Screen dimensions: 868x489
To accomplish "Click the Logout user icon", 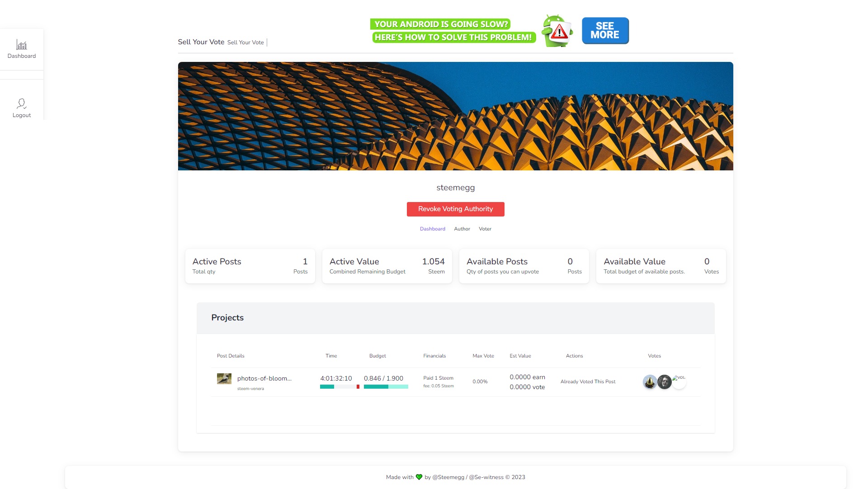I will [x=22, y=104].
